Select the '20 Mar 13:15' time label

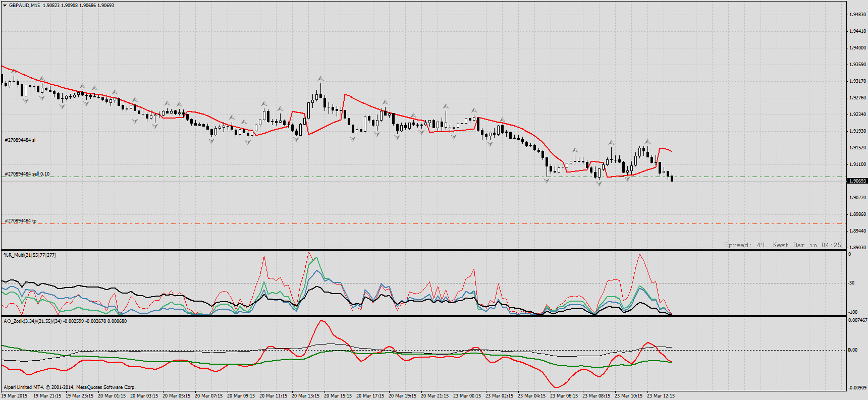tap(305, 396)
